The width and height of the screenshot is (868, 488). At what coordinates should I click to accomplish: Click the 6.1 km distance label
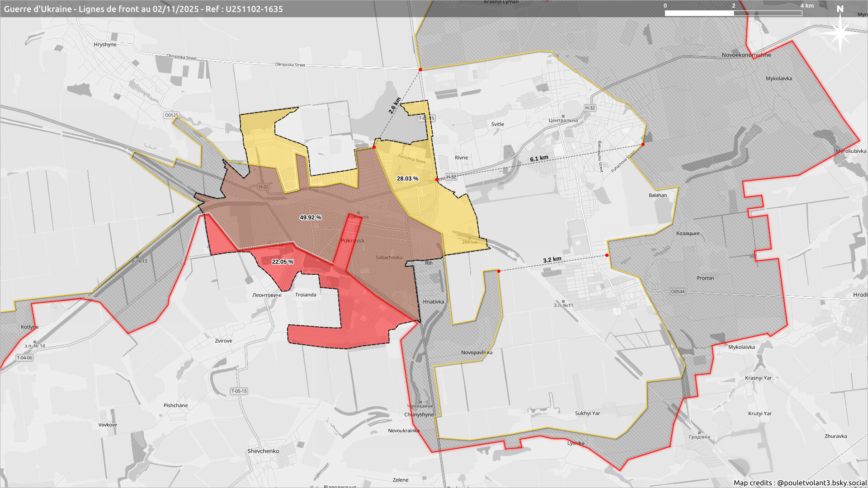click(539, 159)
